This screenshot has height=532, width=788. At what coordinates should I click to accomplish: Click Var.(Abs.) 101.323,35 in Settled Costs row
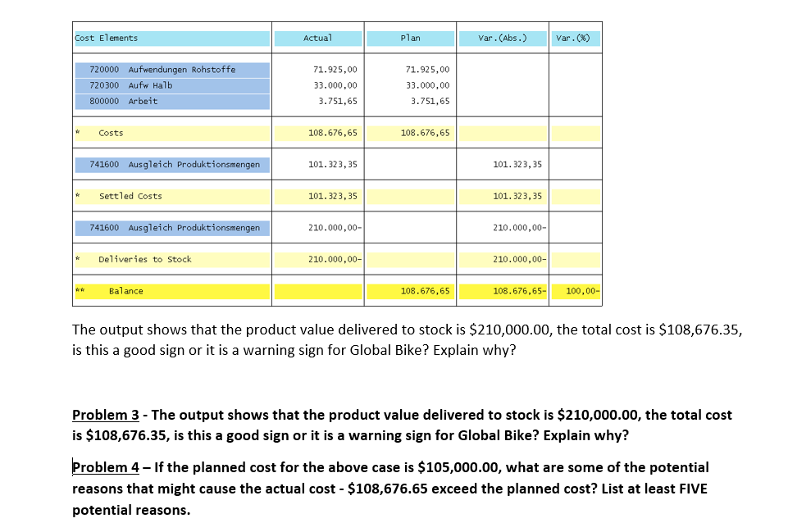click(x=517, y=197)
